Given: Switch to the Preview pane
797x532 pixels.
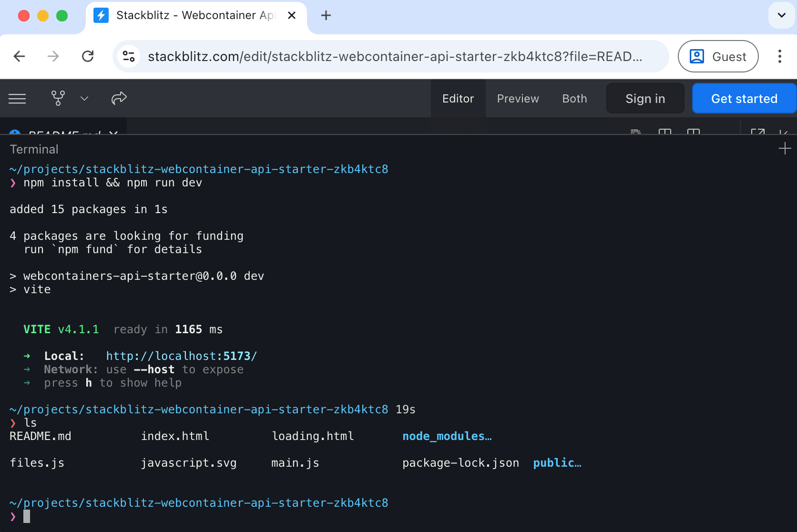Looking at the screenshot, I should (x=518, y=98).
